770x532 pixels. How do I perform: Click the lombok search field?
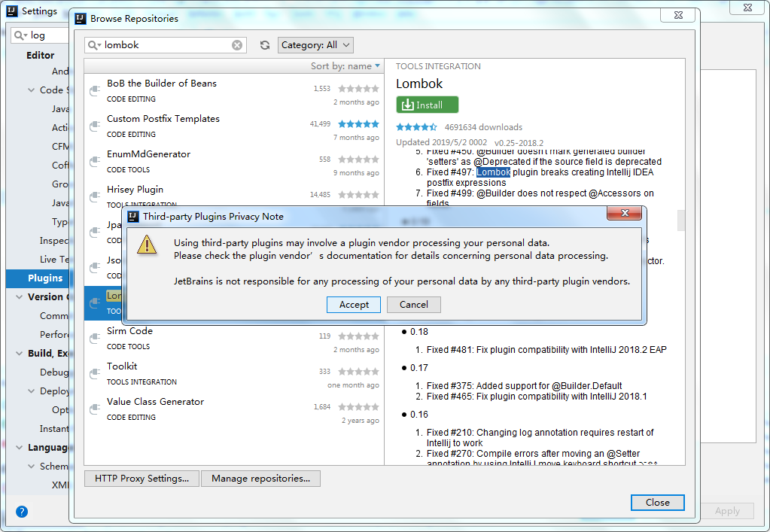pyautogui.click(x=165, y=45)
